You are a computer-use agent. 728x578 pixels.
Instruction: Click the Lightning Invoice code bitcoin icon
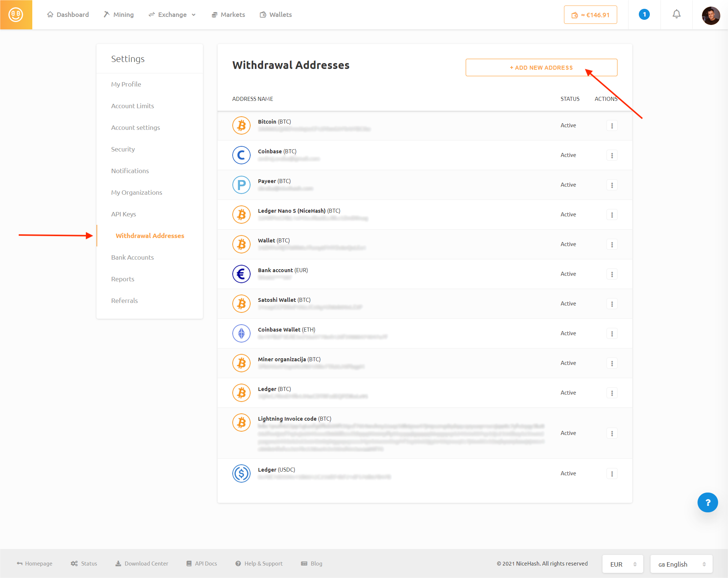(x=241, y=422)
